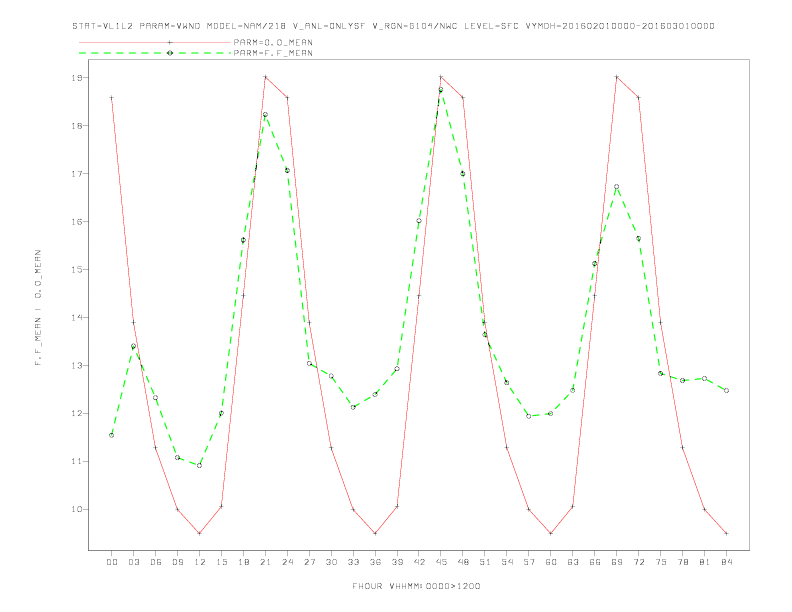Click x-axis forecast hour label 48
This screenshot has width=792, height=612.
(x=463, y=562)
